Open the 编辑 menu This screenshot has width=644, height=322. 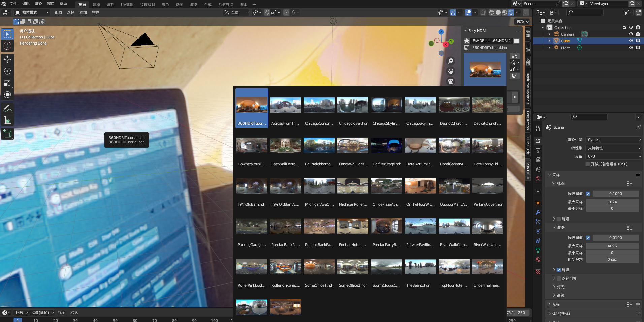(x=26, y=4)
